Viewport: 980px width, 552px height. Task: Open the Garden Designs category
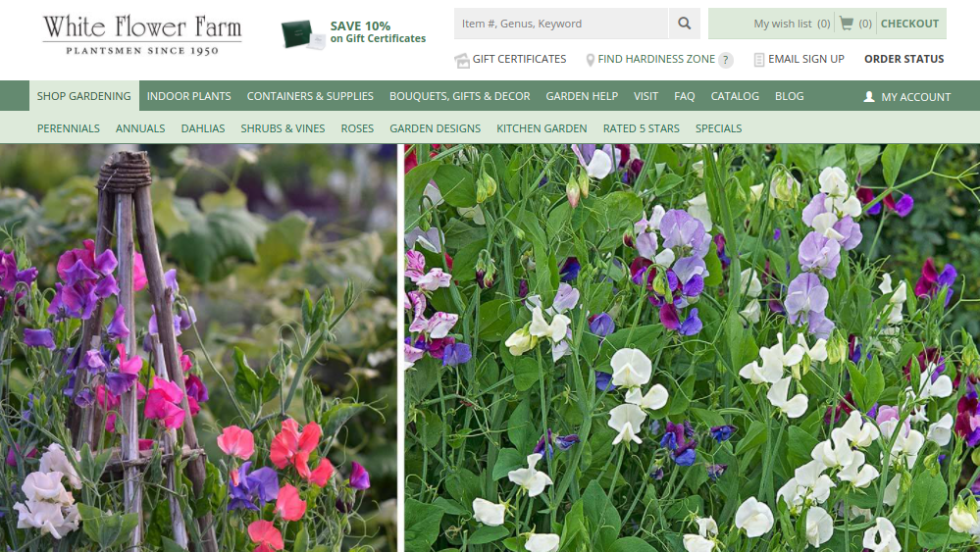click(435, 128)
